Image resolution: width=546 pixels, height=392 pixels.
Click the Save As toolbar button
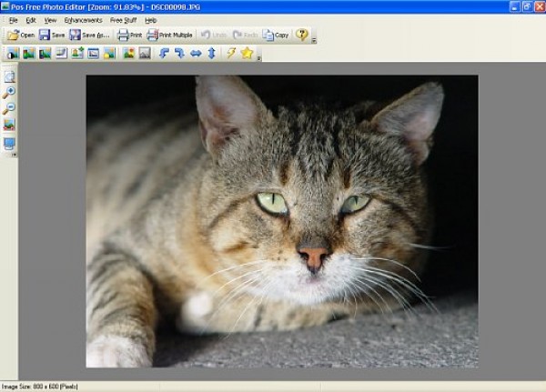(89, 35)
